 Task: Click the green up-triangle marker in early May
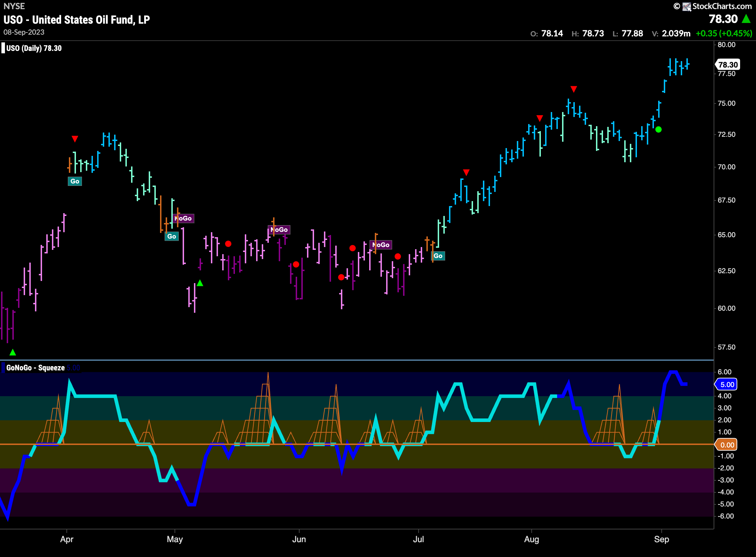(200, 283)
